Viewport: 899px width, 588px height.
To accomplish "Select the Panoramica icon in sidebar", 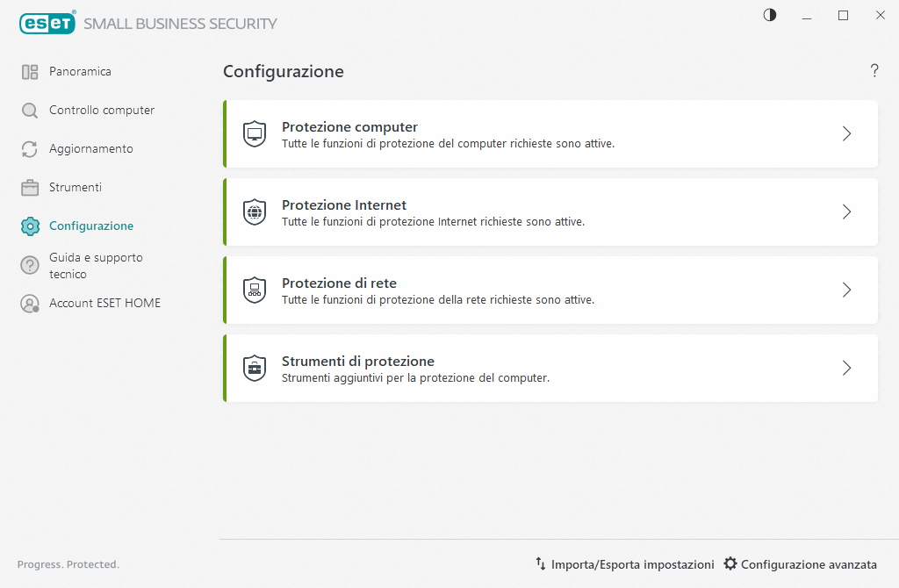I will [x=29, y=71].
